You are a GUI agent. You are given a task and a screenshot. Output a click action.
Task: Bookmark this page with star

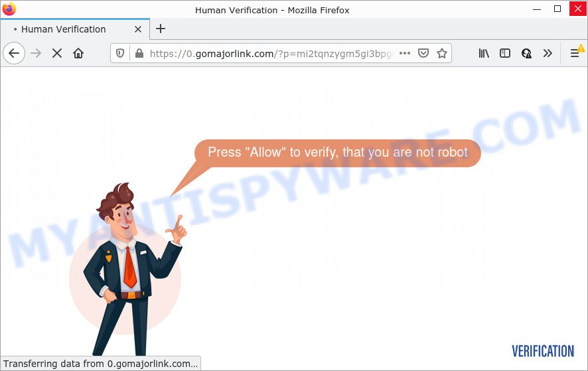442,53
